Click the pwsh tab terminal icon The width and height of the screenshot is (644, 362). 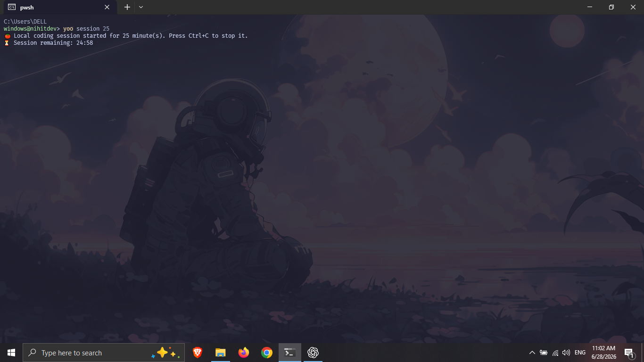[12, 7]
